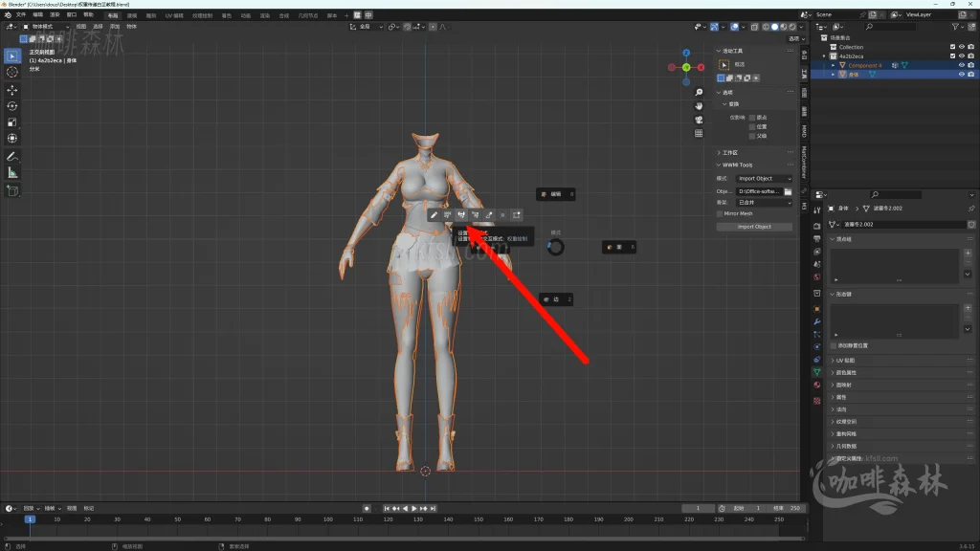This screenshot has width=980, height=551.
Task: Switch orthographic/perspective grid icon in viewport
Action: coord(699,133)
